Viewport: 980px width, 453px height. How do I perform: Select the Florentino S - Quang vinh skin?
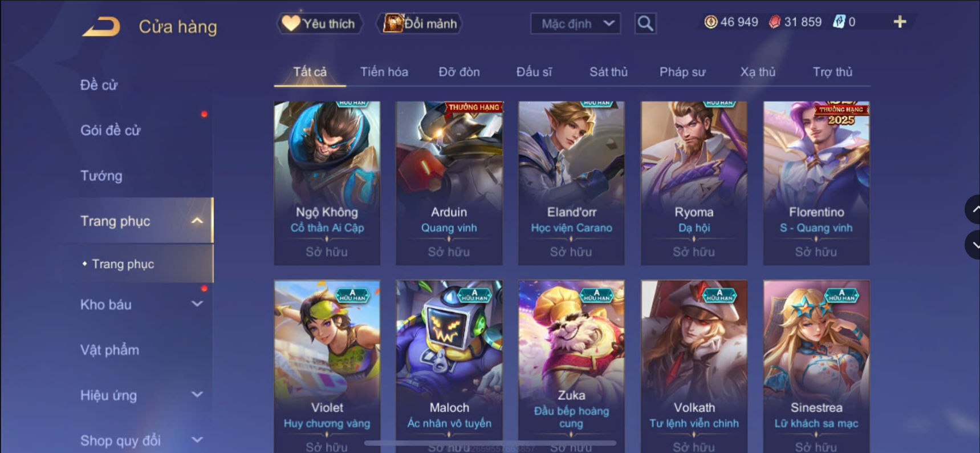(x=816, y=183)
